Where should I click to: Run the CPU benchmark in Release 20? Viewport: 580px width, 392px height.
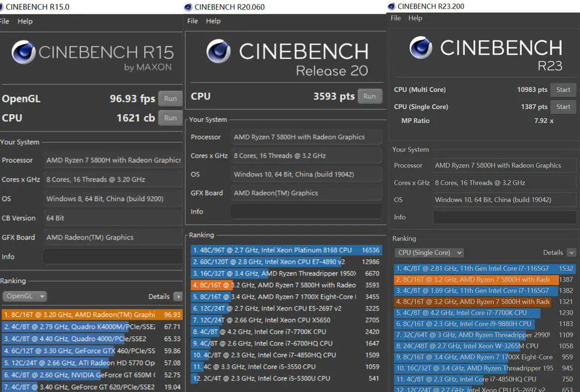click(x=370, y=96)
